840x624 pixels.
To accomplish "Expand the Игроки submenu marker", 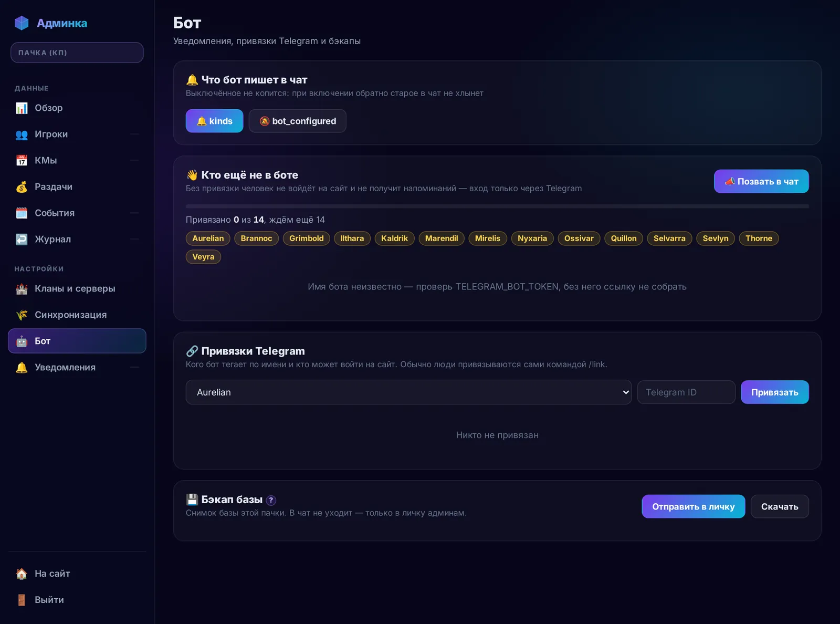I will click(134, 134).
